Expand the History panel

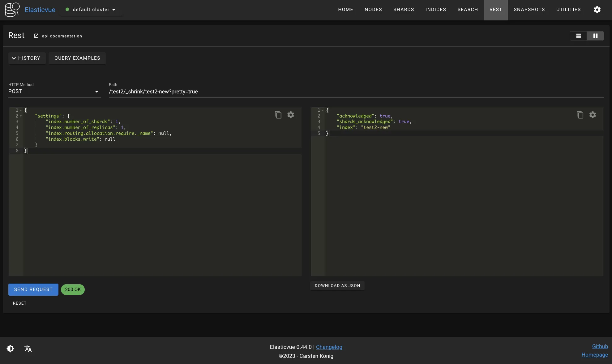point(27,58)
